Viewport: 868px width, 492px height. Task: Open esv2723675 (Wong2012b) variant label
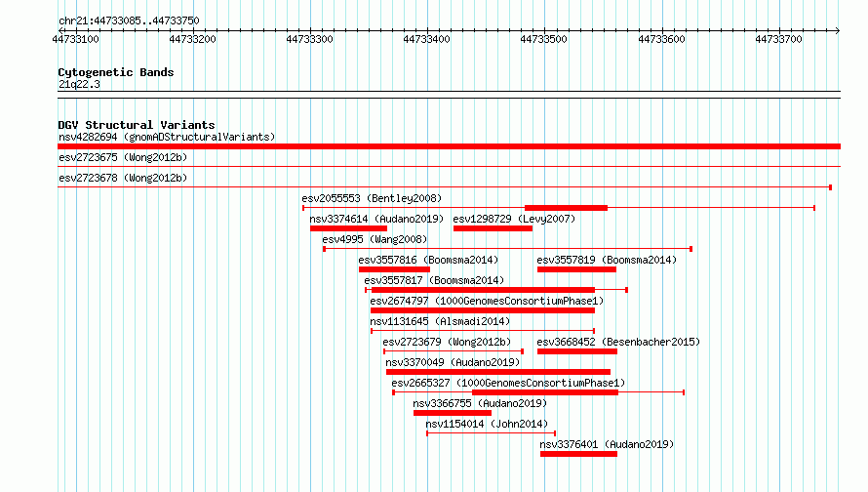[123, 157]
